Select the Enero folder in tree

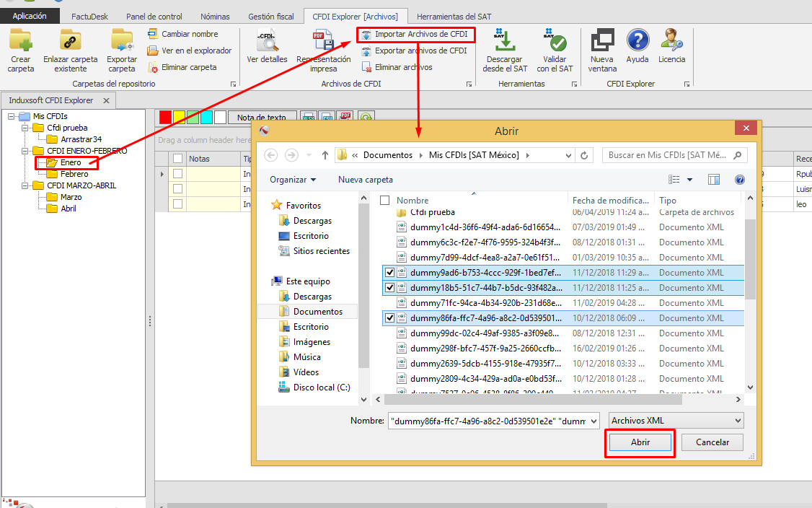[71, 162]
